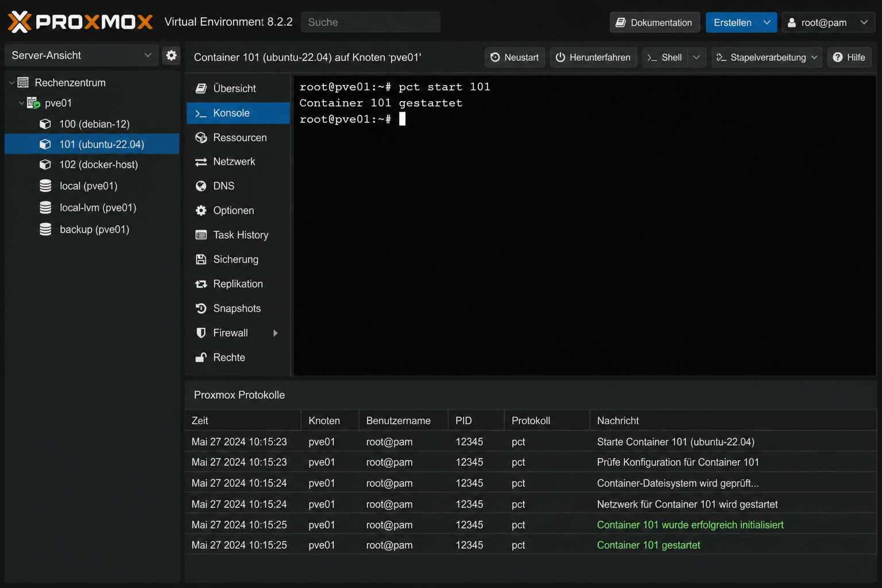Click the Herunterfahren power icon
Image resolution: width=882 pixels, height=588 pixels.
click(x=560, y=57)
